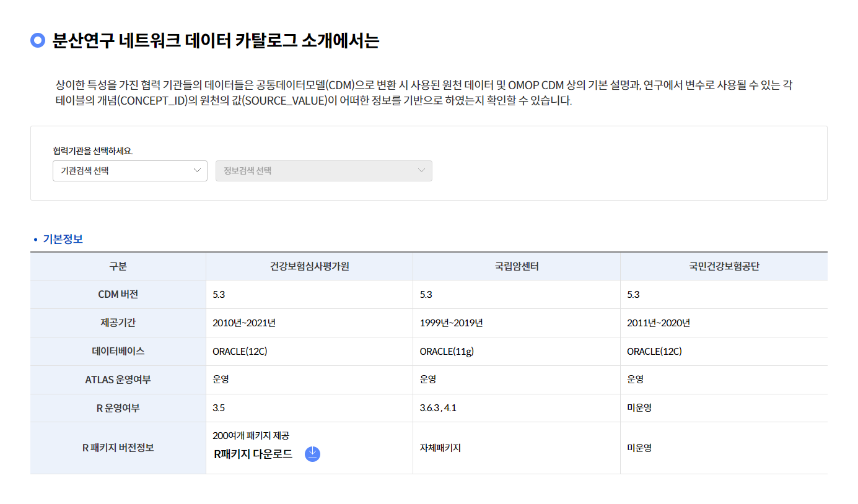858x504 pixels.
Task: Click the CDM 버전 row label
Action: pos(118,294)
